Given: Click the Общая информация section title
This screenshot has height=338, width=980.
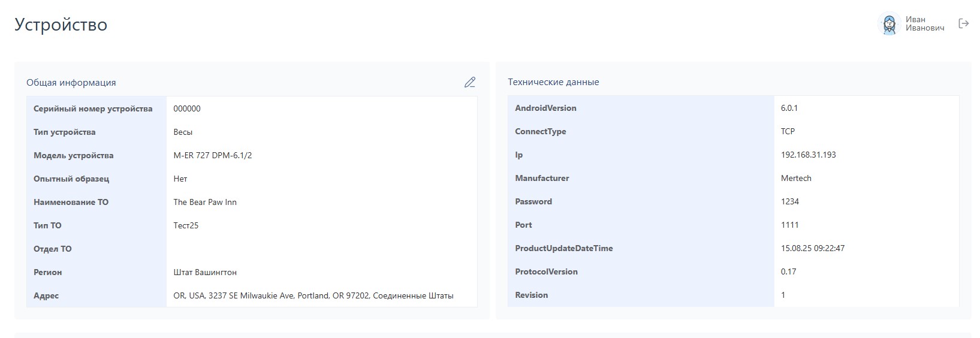Looking at the screenshot, I should (71, 83).
